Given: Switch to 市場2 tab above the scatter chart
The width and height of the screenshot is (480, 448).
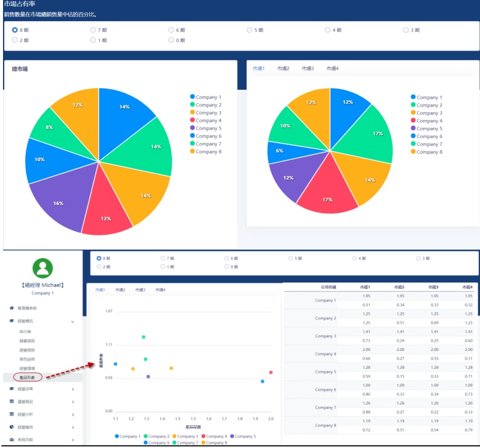Looking at the screenshot, I should (x=120, y=290).
